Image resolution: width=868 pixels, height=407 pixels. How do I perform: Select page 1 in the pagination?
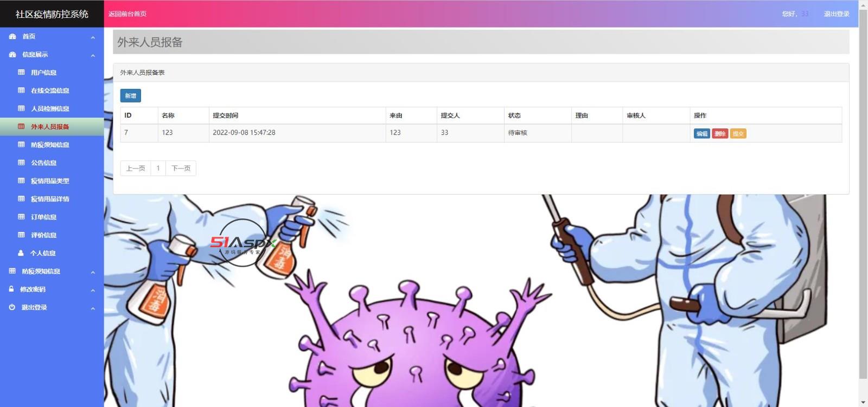point(158,168)
